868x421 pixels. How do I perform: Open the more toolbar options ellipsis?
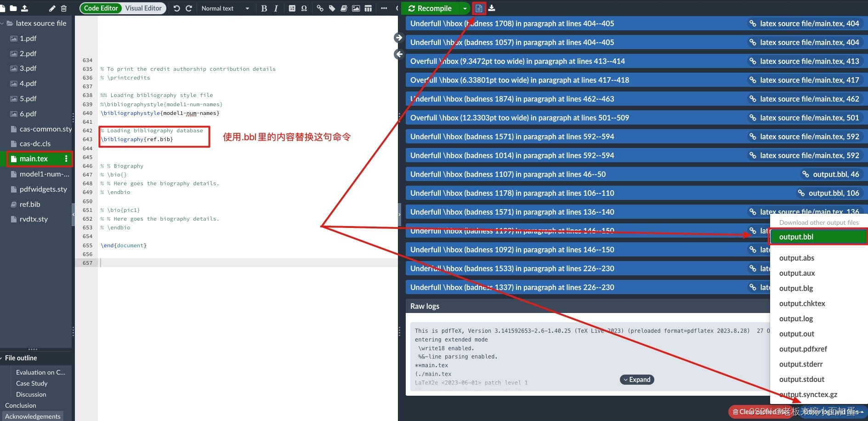click(384, 8)
